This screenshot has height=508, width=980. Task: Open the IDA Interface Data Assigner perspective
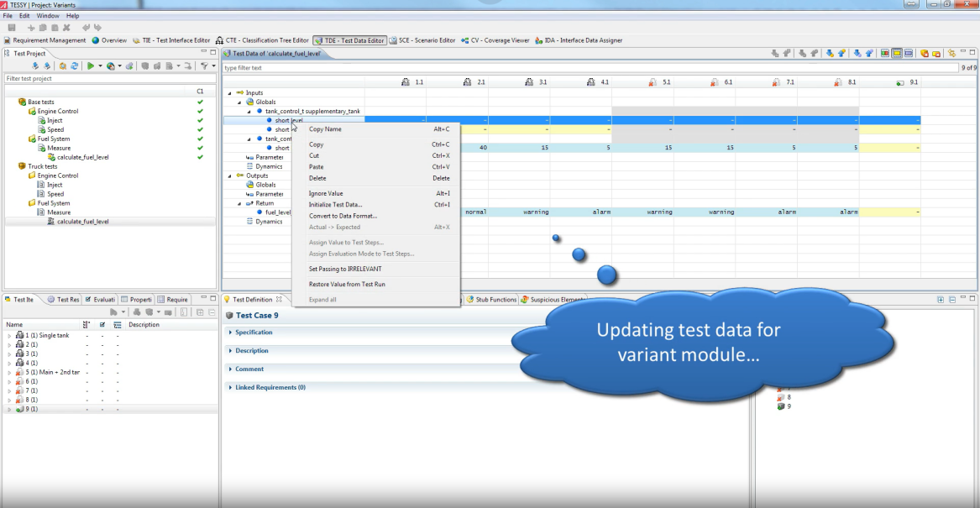(538, 40)
